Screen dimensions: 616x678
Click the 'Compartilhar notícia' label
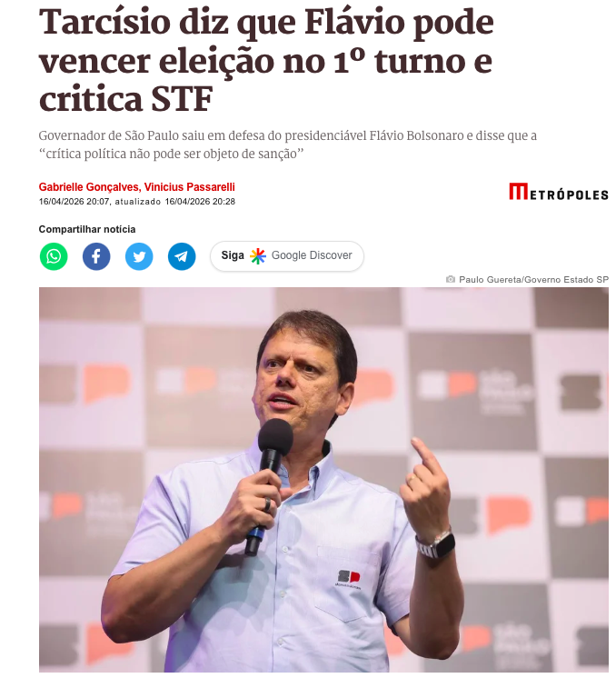[x=87, y=229]
